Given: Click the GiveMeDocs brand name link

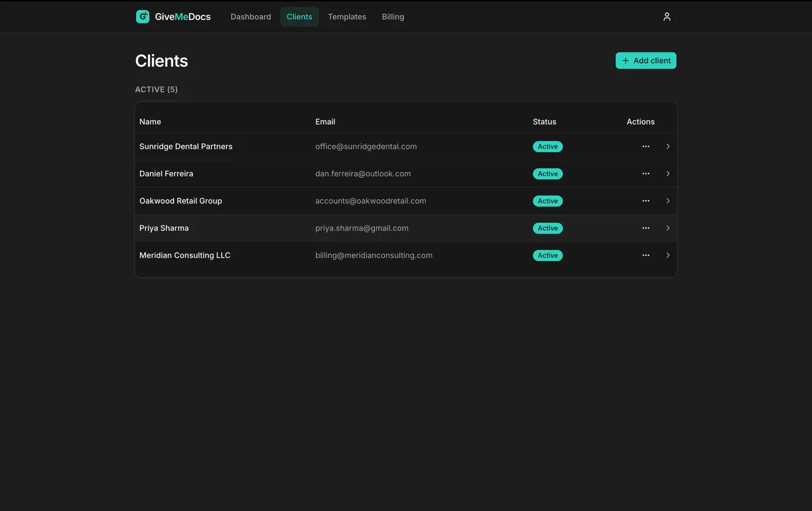Looking at the screenshot, I should [183, 17].
